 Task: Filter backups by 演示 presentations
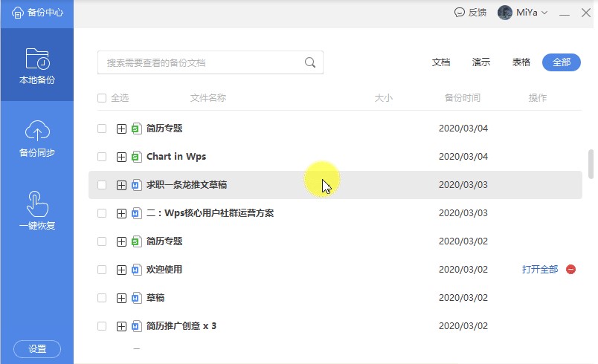481,62
